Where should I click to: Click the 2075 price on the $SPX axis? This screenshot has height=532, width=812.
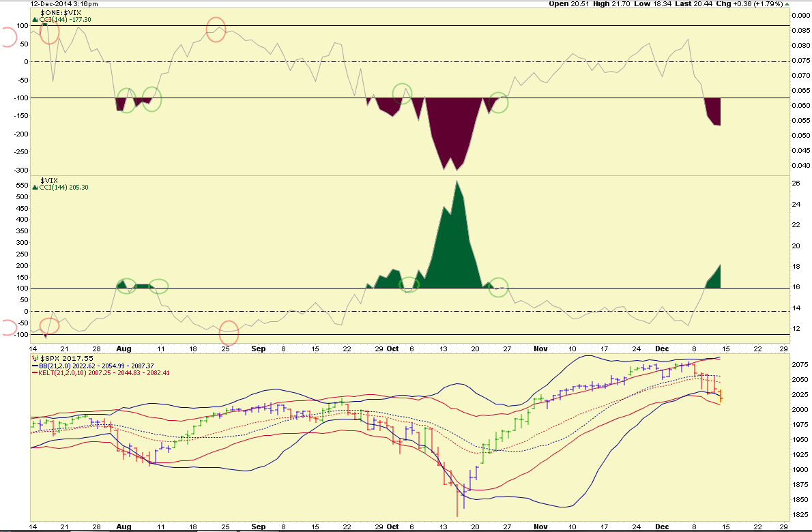pyautogui.click(x=800, y=364)
